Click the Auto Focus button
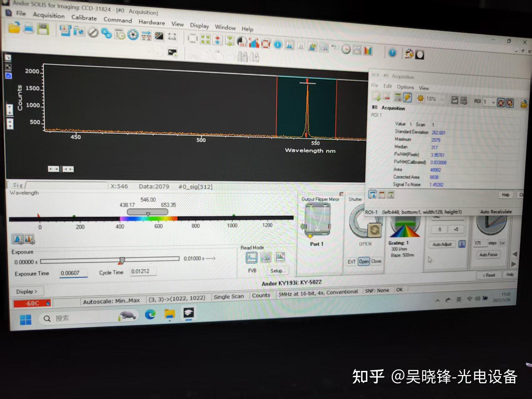 point(488,255)
